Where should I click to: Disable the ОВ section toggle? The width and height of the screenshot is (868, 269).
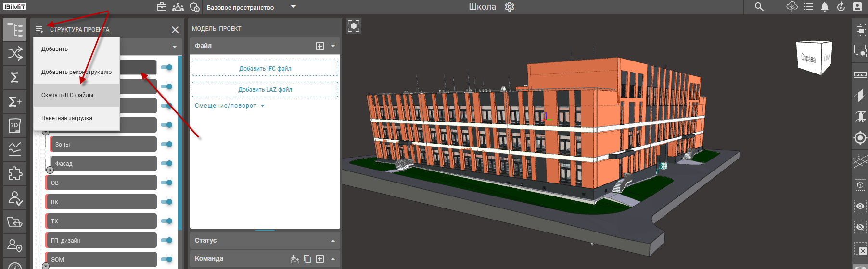click(x=167, y=183)
